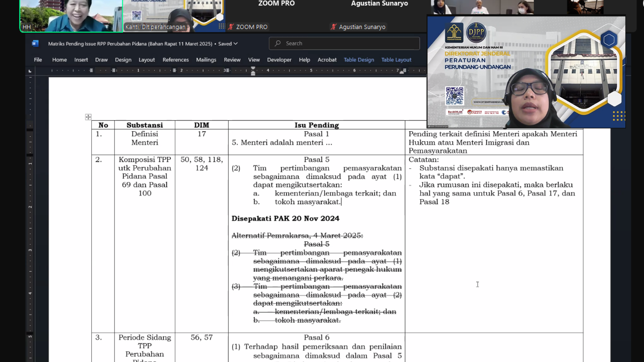Switch to the Acrobat tab

click(x=327, y=60)
